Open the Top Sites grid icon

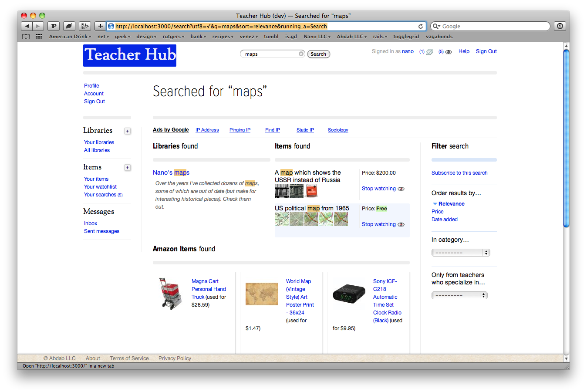(x=39, y=37)
